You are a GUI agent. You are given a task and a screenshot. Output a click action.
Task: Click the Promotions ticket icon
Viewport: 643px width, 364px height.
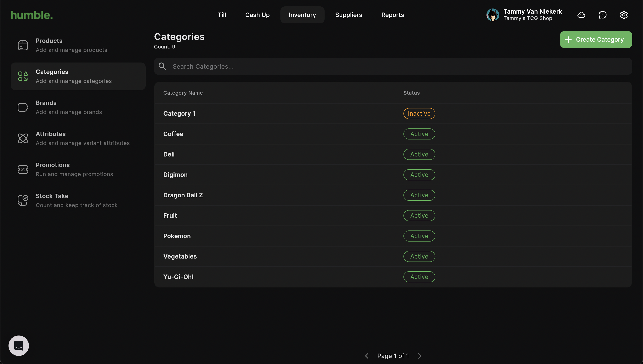point(23,169)
